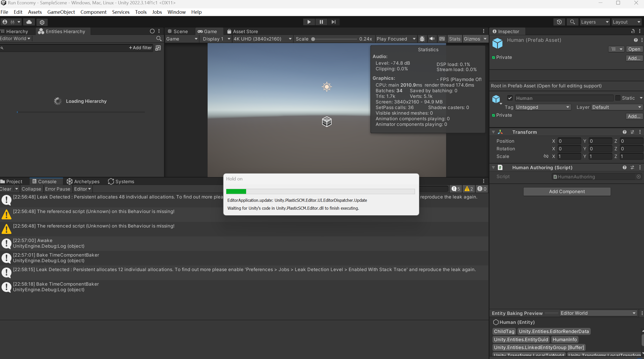Open the 4K UHD resolution dropdown
The height and width of the screenshot is (359, 644).
point(262,39)
